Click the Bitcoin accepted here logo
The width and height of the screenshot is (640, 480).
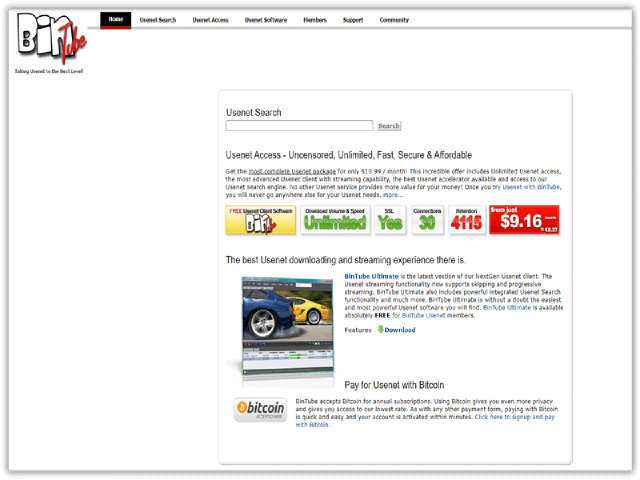click(x=260, y=409)
